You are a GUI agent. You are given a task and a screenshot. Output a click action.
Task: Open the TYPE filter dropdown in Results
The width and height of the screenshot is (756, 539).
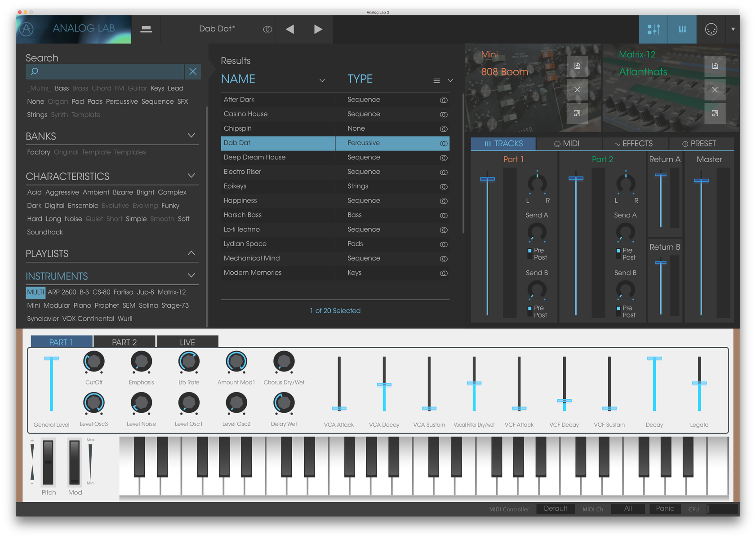click(x=450, y=80)
